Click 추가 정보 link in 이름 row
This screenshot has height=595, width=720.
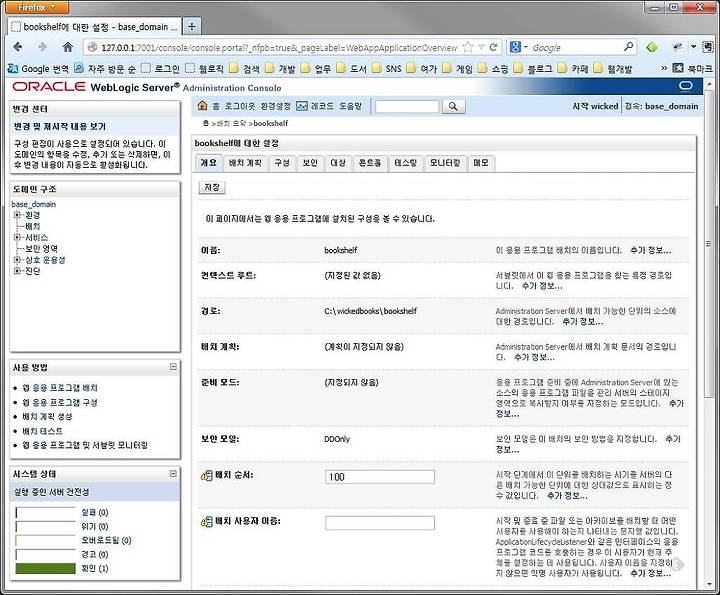point(650,250)
